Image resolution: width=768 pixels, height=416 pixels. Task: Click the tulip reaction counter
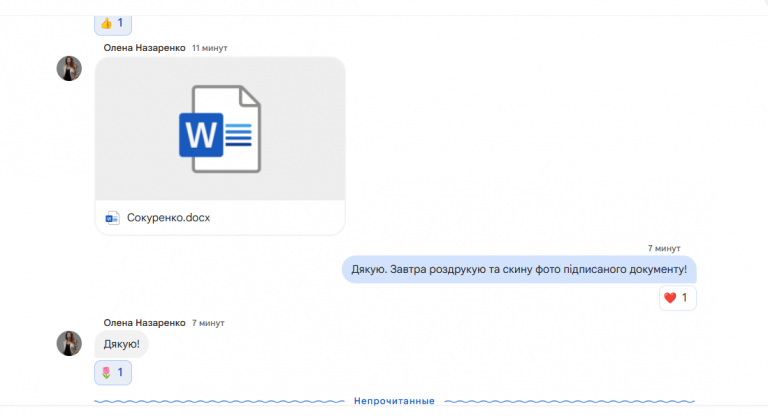(x=113, y=372)
